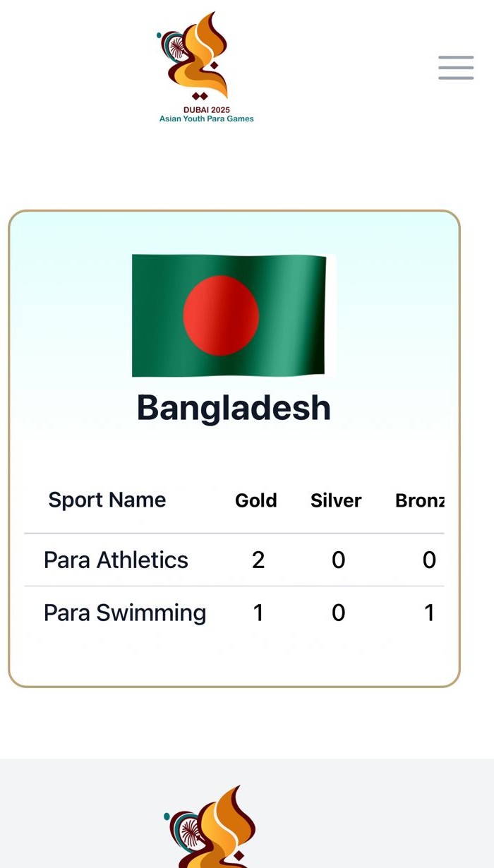The height and width of the screenshot is (868, 494).
Task: Click the DUBAI 2025 text under logo
Action: [x=206, y=110]
